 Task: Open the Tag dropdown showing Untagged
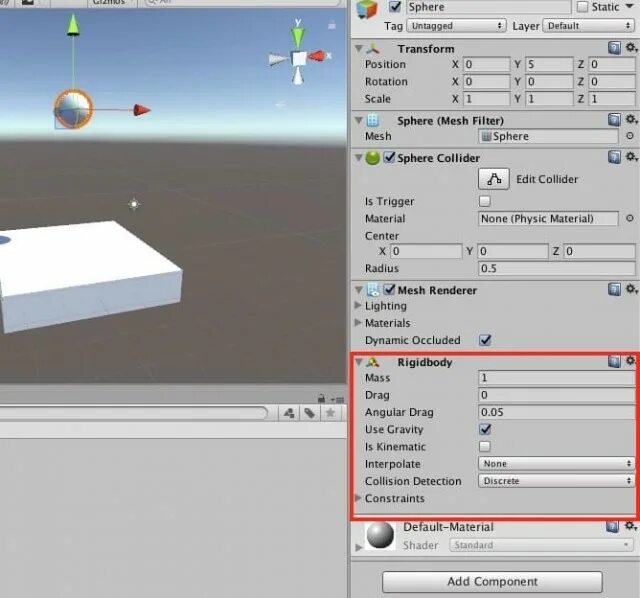pyautogui.click(x=456, y=26)
